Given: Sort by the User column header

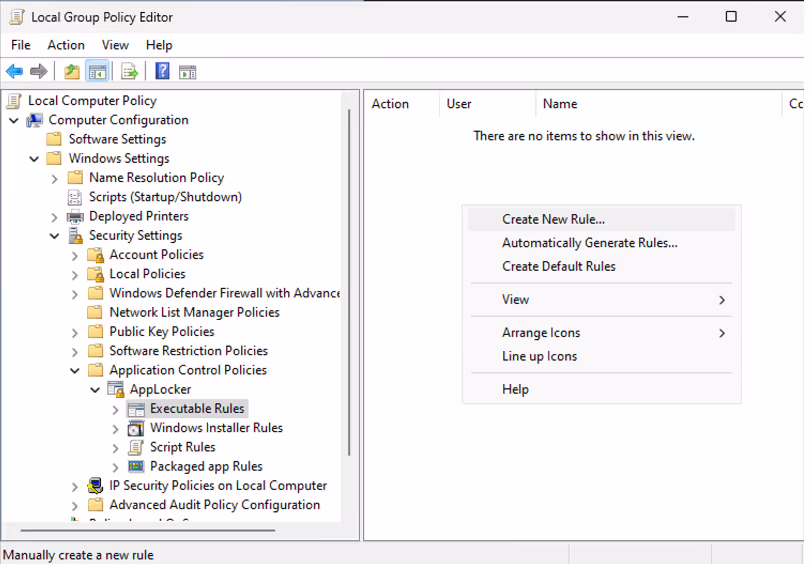Looking at the screenshot, I should 488,104.
